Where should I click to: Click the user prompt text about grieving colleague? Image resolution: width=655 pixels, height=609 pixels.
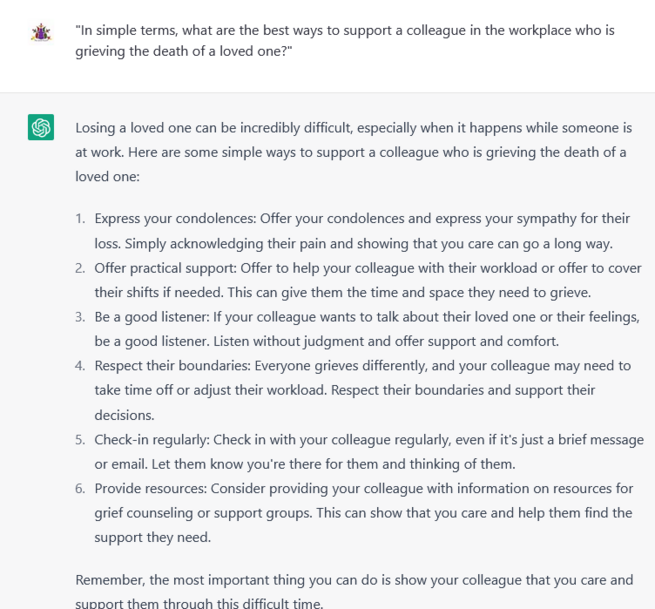pos(345,41)
